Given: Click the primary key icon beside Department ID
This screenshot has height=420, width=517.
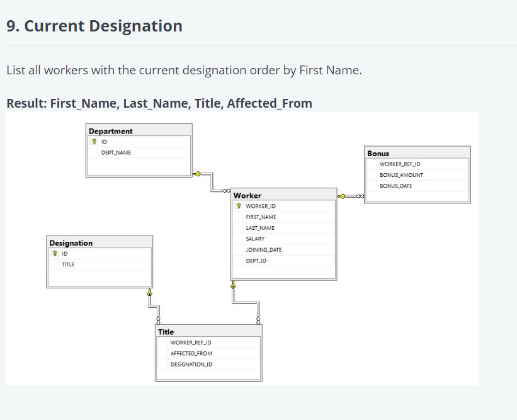Looking at the screenshot, I should point(94,142).
